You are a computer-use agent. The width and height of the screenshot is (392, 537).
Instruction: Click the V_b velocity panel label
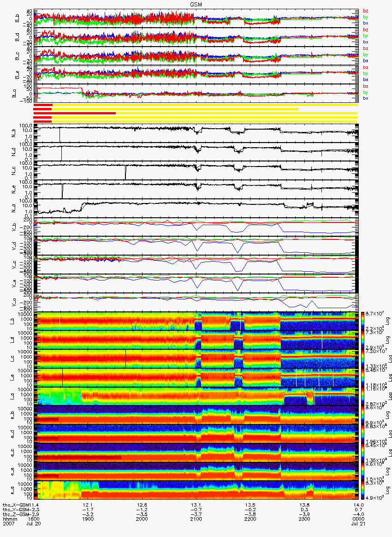click(x=14, y=227)
